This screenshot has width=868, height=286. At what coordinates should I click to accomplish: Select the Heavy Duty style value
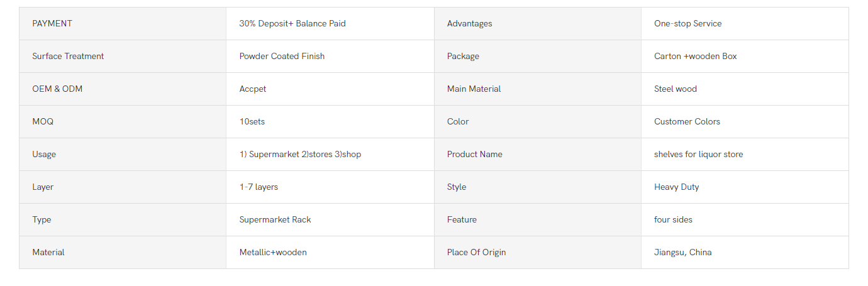click(x=677, y=187)
